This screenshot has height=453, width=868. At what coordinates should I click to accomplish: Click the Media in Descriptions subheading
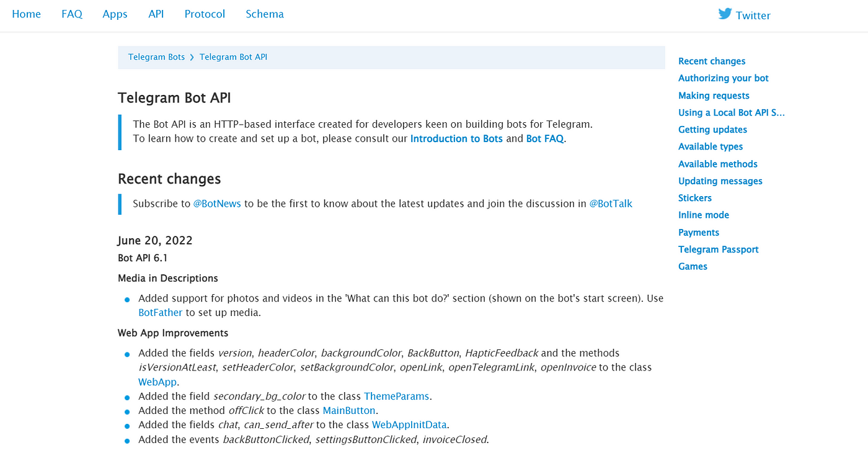coord(168,278)
